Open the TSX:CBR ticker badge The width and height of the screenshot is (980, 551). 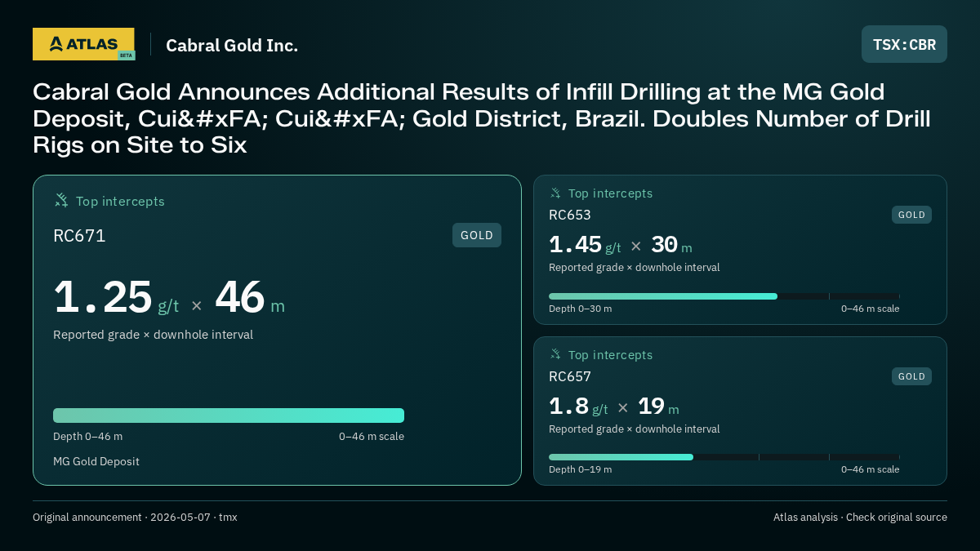(904, 44)
